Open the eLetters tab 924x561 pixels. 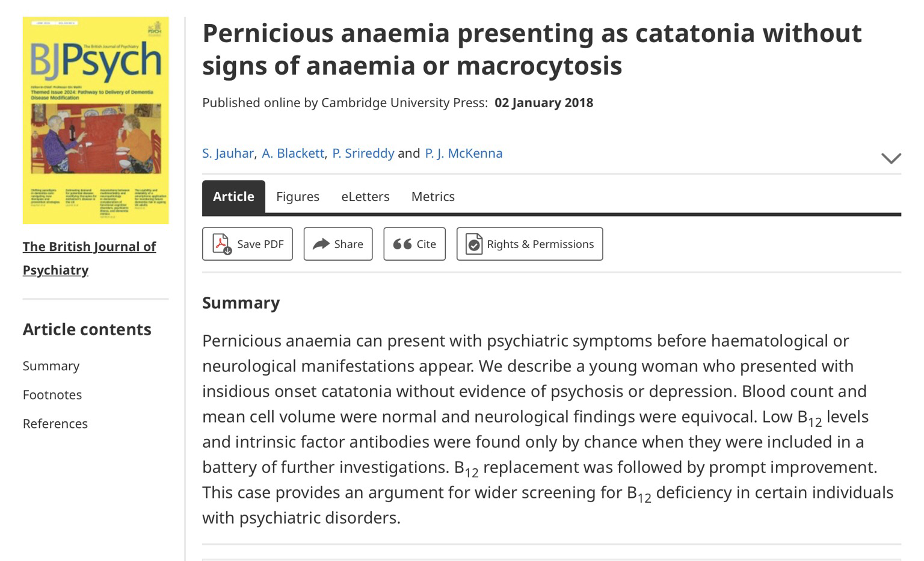point(365,197)
